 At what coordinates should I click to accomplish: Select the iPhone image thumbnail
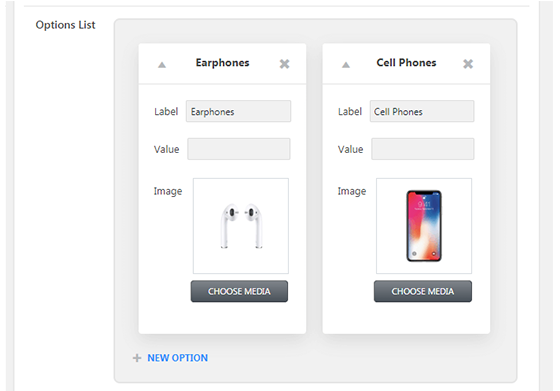pos(424,226)
